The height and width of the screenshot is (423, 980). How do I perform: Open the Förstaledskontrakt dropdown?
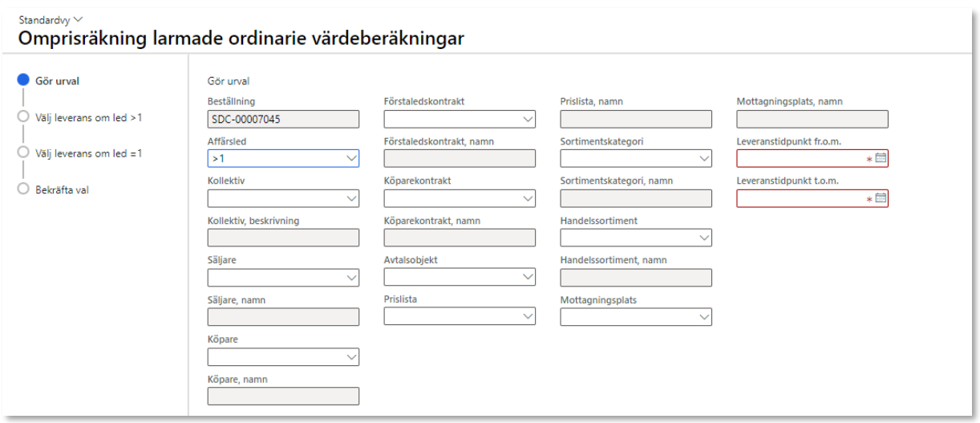[x=528, y=120]
